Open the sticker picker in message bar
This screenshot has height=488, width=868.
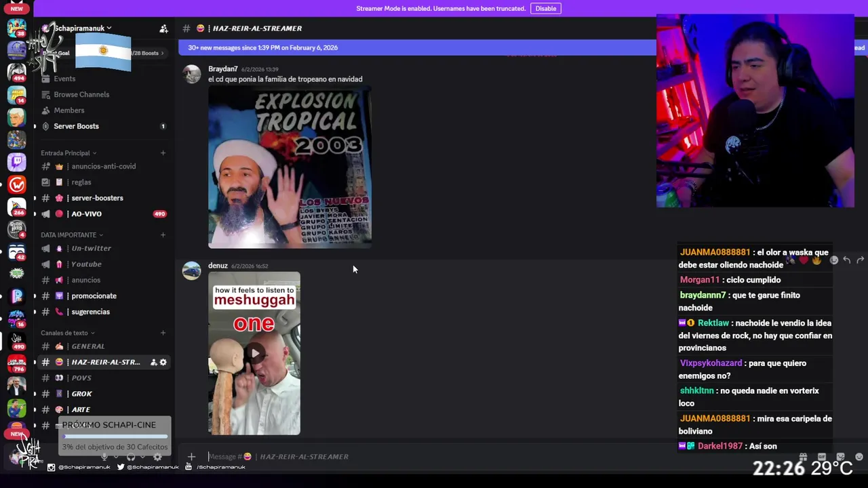(x=841, y=457)
